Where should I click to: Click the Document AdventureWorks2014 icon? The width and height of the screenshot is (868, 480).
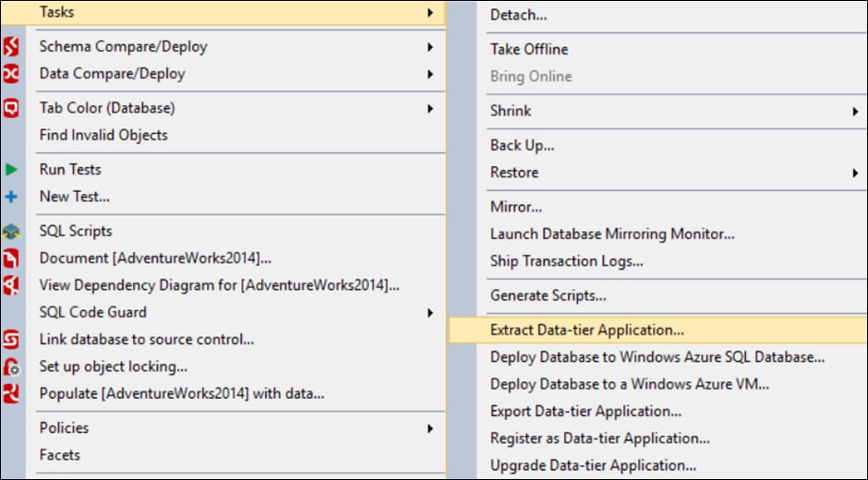coord(11,258)
